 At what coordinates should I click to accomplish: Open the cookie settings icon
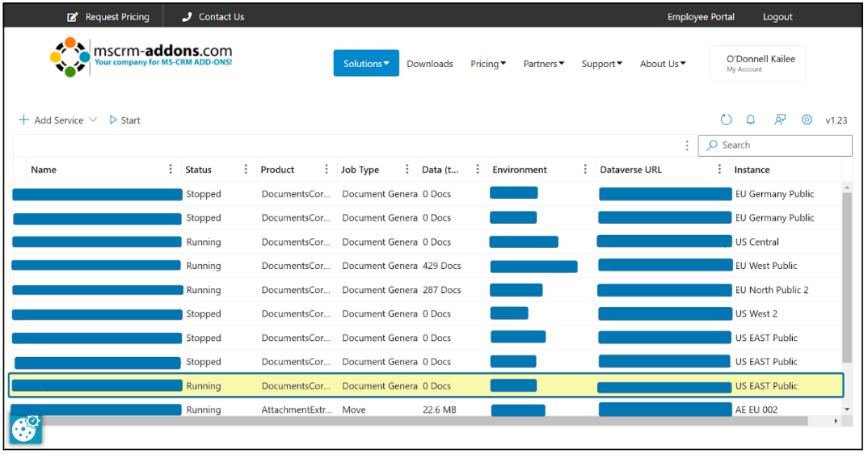(x=26, y=429)
